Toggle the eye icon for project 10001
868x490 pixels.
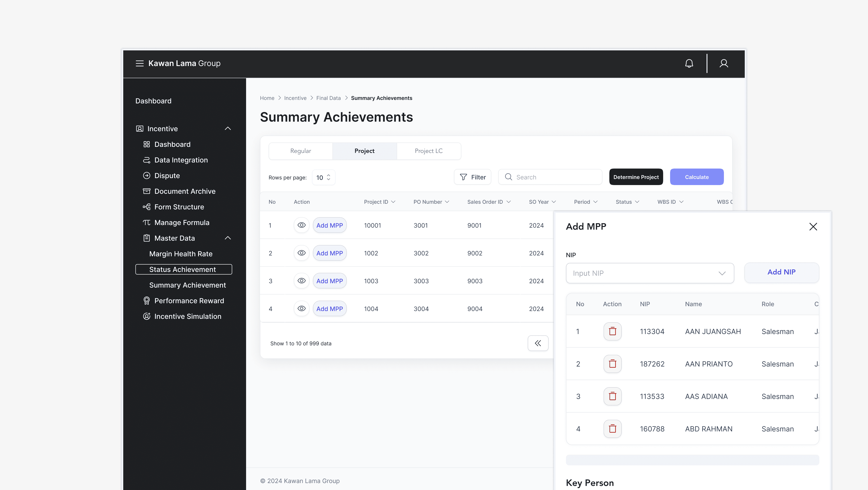click(302, 225)
